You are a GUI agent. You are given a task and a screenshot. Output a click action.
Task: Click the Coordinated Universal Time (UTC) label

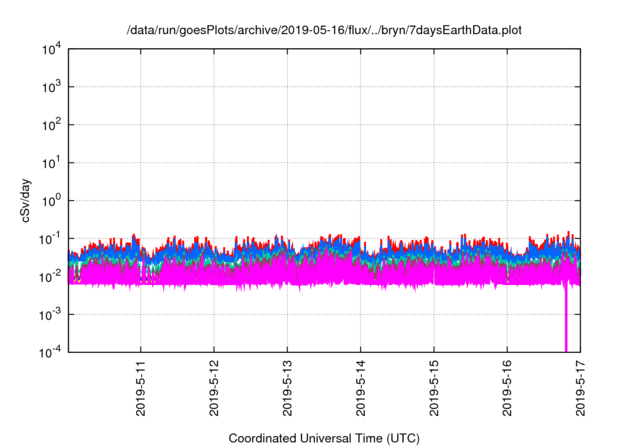coord(324,439)
